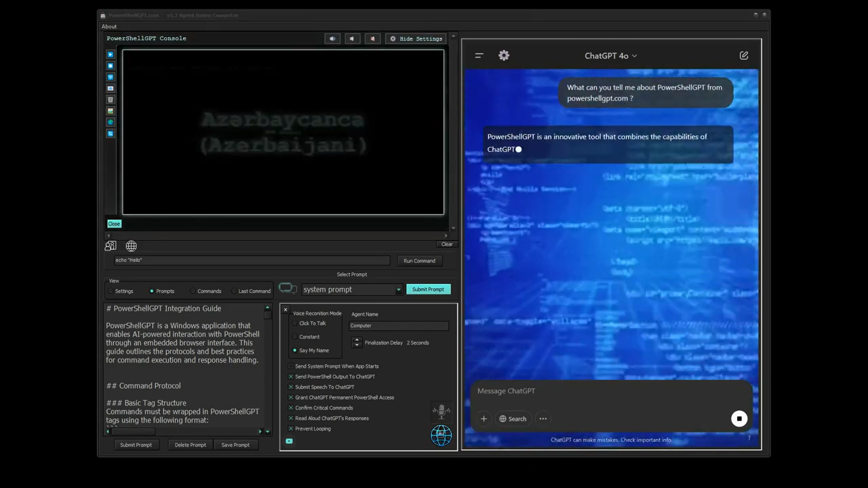Image resolution: width=868 pixels, height=488 pixels.
Task: Click the plus attach button in ChatGPT
Action: point(484,419)
